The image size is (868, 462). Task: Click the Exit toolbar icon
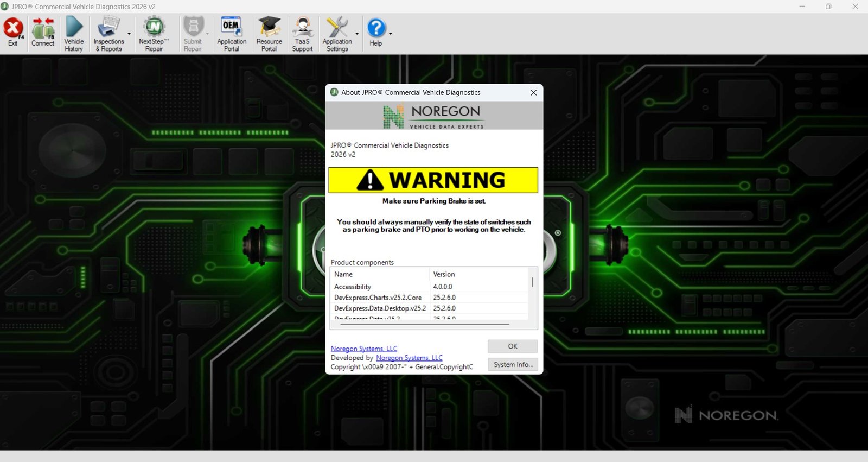[x=13, y=33]
